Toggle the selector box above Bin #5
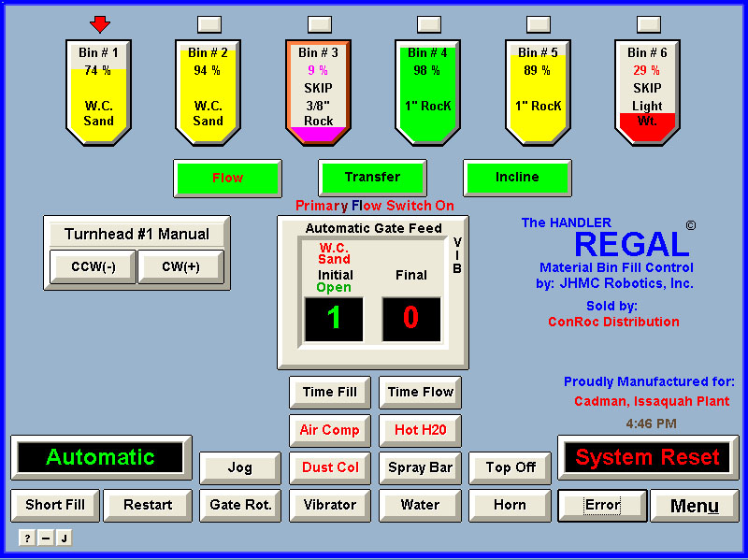The image size is (748, 560). point(539,24)
